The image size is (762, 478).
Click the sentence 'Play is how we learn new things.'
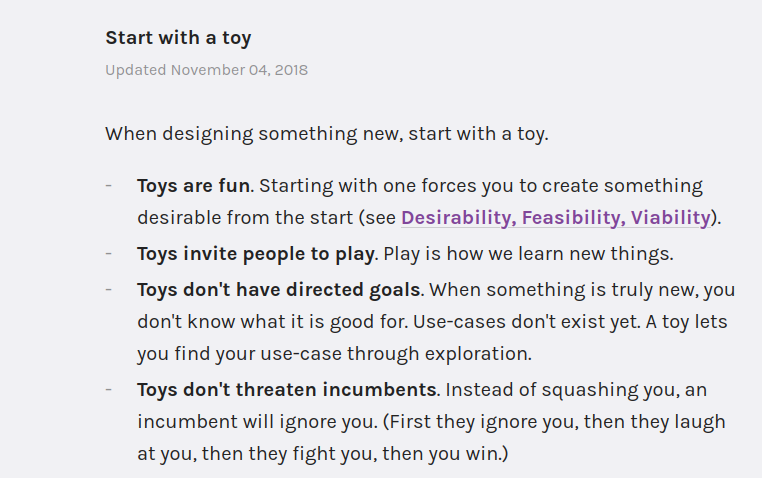(528, 254)
